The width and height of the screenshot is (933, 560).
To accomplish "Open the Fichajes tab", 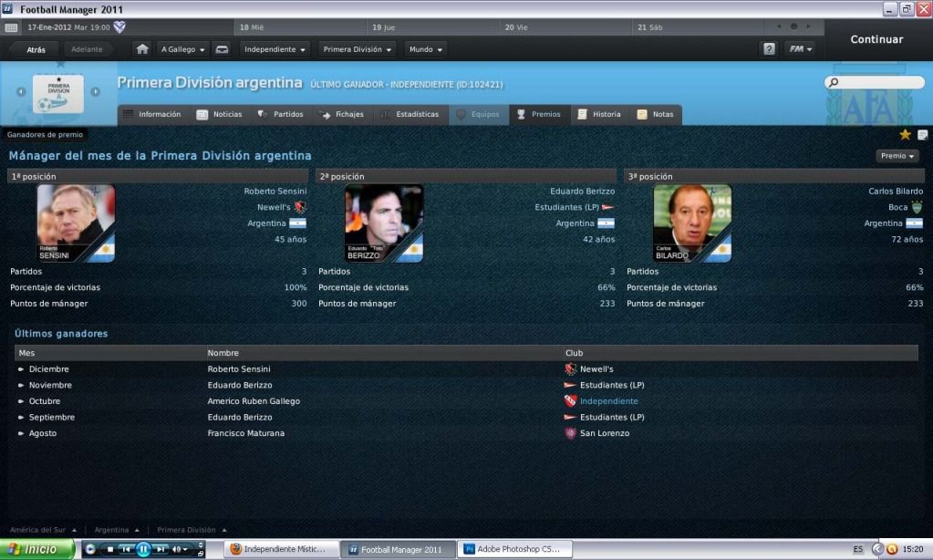I will pos(342,114).
